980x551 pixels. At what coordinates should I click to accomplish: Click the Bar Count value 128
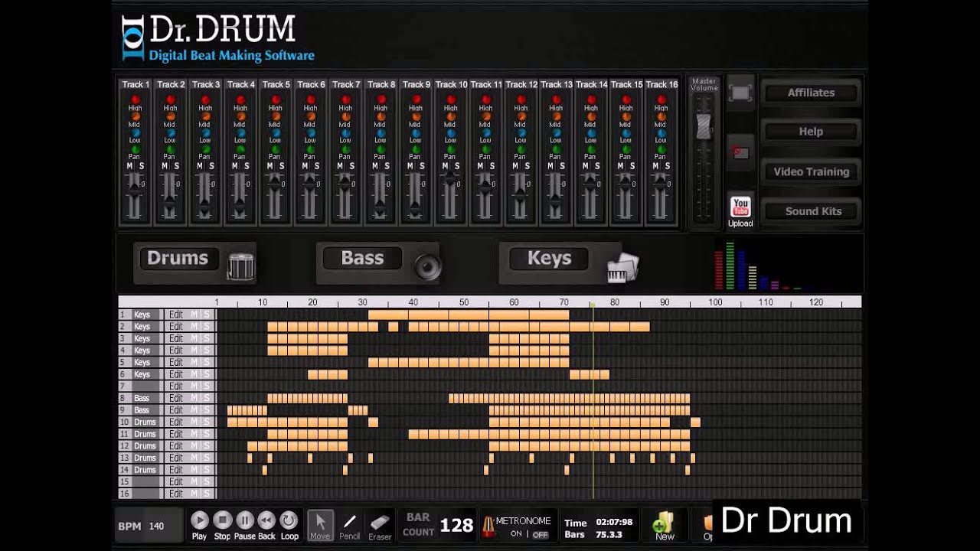[456, 525]
